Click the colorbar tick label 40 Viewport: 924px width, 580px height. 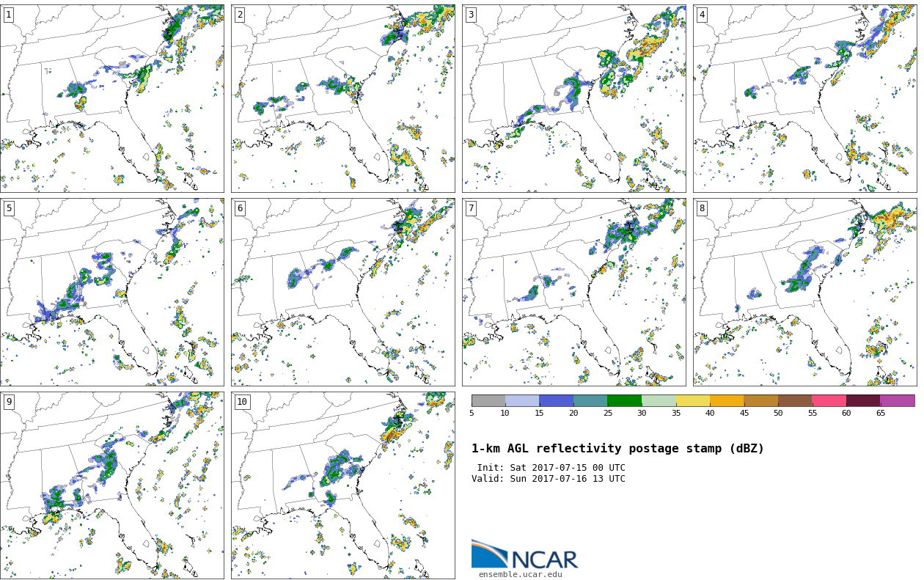[x=710, y=414]
